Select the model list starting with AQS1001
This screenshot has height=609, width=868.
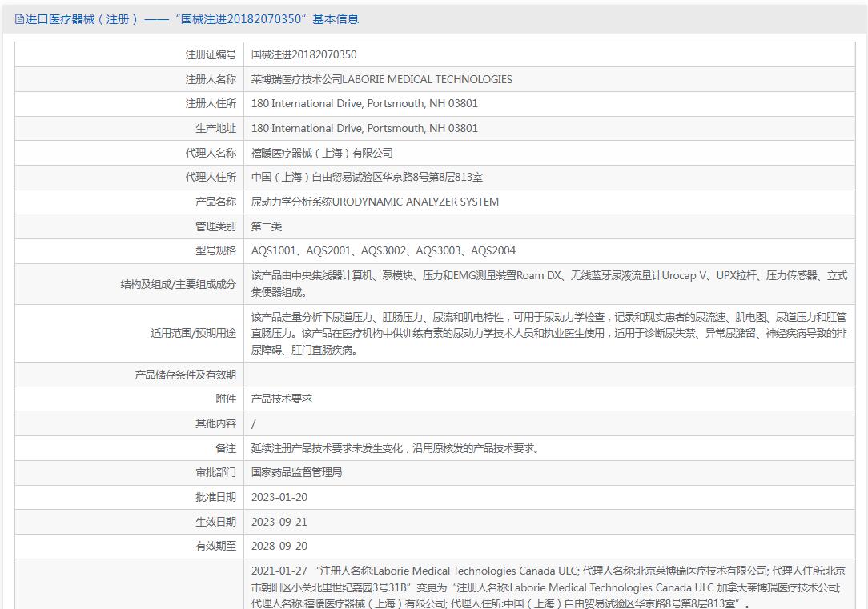[x=383, y=250]
